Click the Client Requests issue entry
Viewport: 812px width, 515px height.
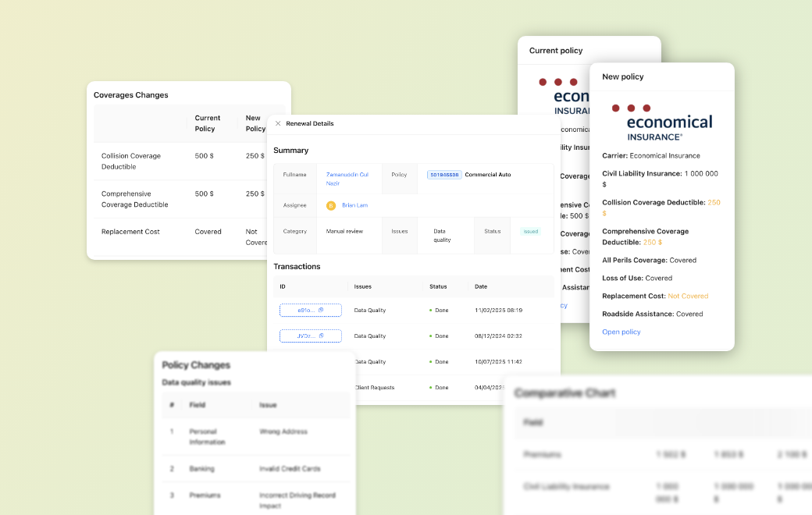point(375,388)
